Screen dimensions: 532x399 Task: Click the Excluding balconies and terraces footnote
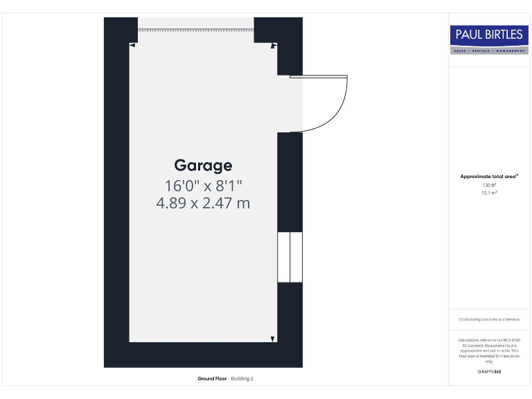pyautogui.click(x=489, y=319)
